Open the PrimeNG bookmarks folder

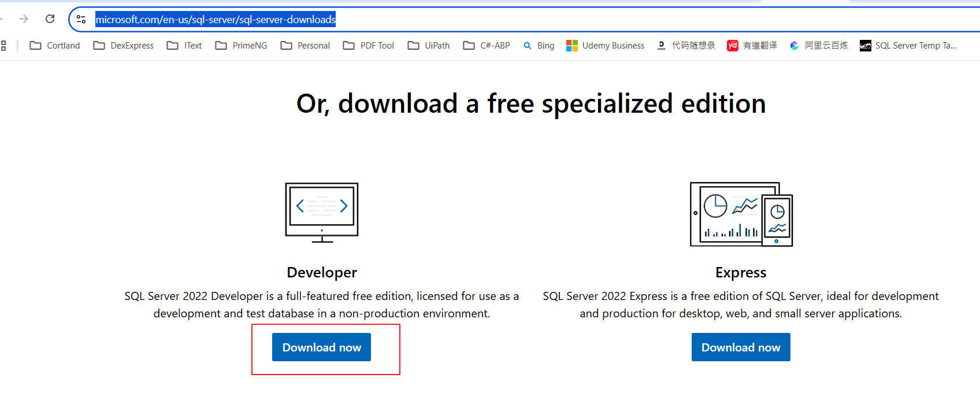tap(241, 46)
